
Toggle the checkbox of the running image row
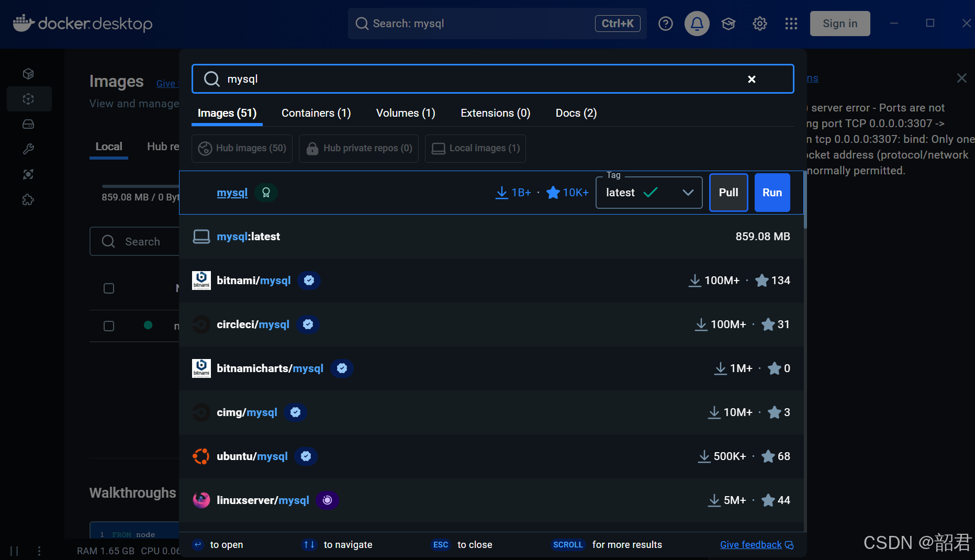point(109,326)
